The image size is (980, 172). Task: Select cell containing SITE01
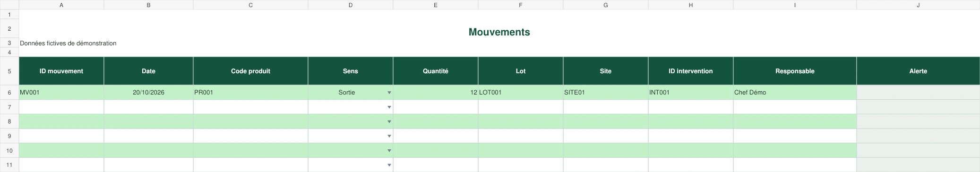606,93
